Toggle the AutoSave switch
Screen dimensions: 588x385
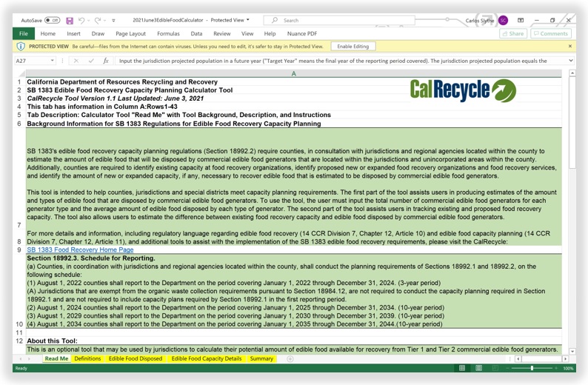point(52,20)
